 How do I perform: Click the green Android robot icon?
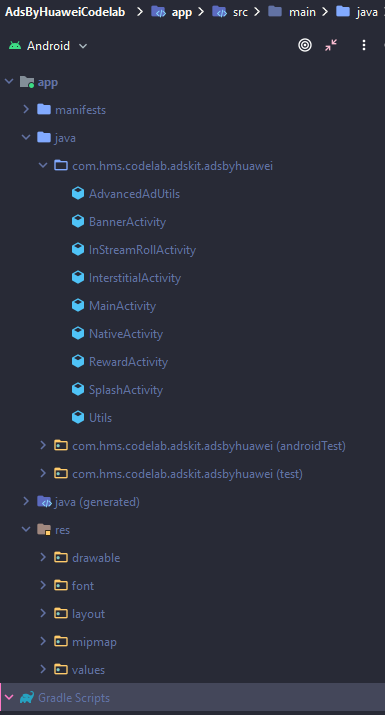pos(15,46)
